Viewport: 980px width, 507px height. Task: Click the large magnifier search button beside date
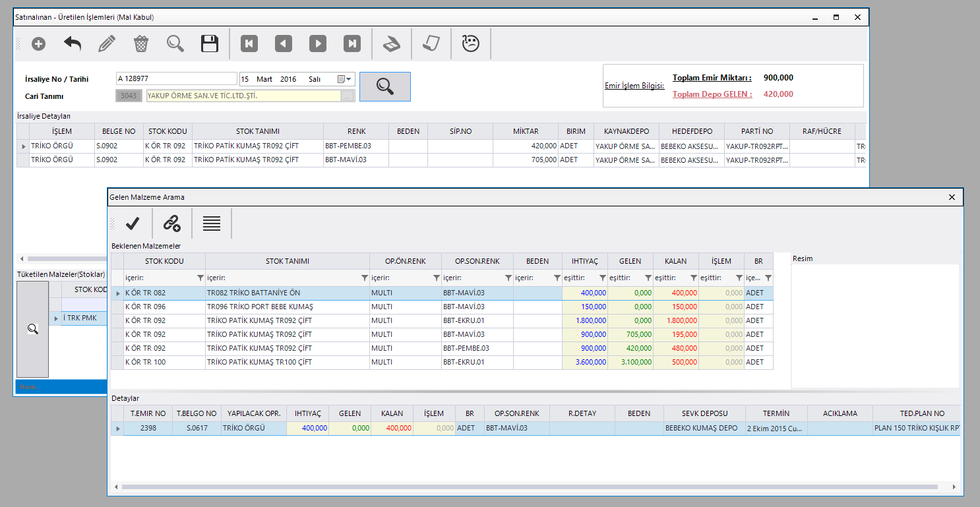(385, 86)
